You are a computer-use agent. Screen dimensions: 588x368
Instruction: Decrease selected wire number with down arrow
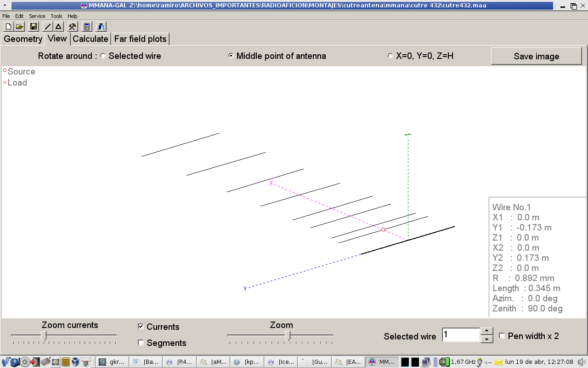point(487,339)
